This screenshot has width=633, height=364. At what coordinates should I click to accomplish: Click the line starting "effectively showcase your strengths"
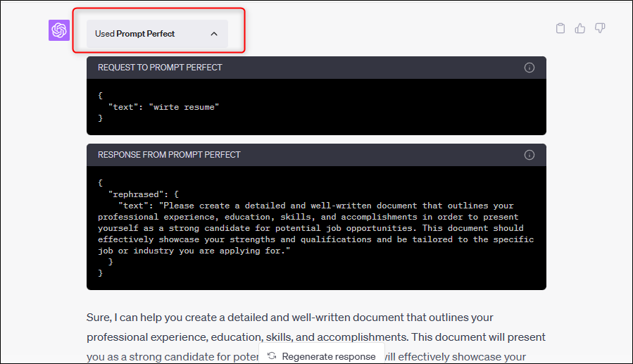tap(315, 239)
